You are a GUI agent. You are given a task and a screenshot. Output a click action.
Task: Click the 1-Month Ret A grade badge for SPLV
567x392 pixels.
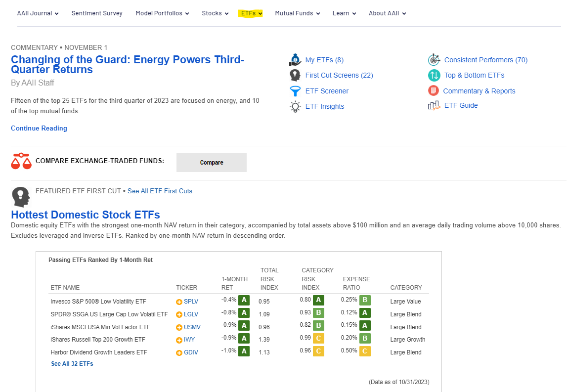tap(244, 300)
